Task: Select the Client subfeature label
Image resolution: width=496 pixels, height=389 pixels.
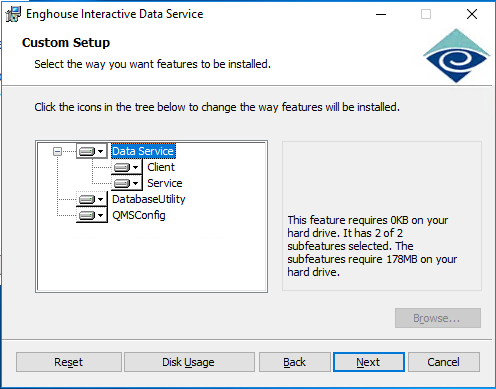Action: point(161,167)
